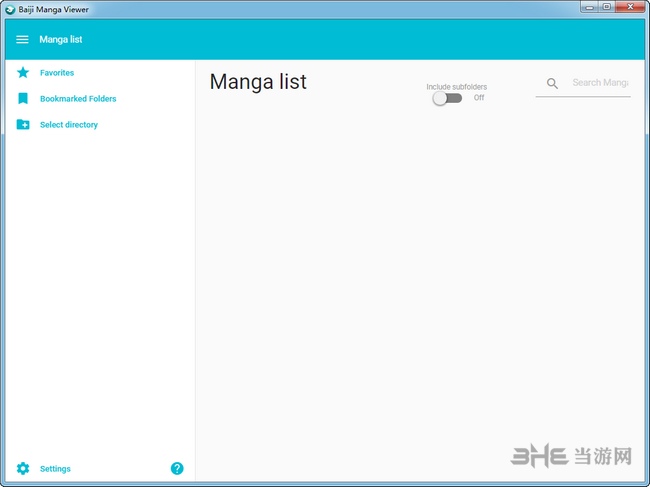The image size is (650, 487).
Task: Toggle the Include subfolders switch
Action: point(447,98)
